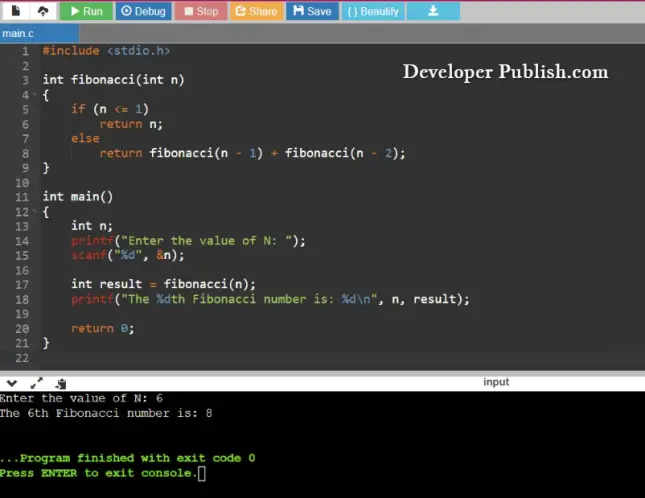The image size is (645, 498).
Task: Start debugging with the Debug button
Action: (x=143, y=11)
